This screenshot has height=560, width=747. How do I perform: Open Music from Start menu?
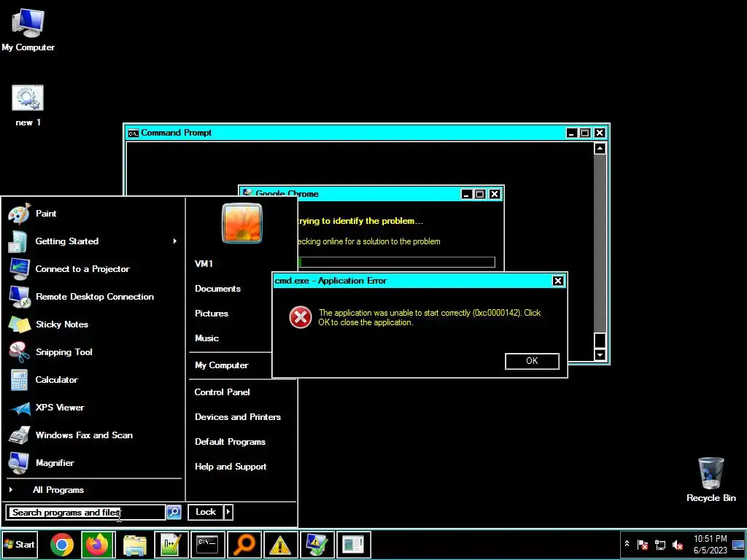click(206, 338)
